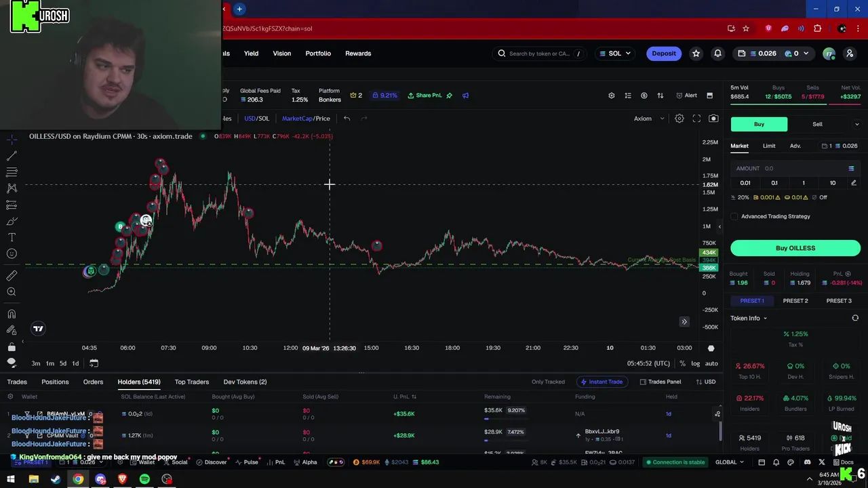Toggle USD/SOL denomination
The height and width of the screenshot is (488, 868).
pyautogui.click(x=256, y=119)
